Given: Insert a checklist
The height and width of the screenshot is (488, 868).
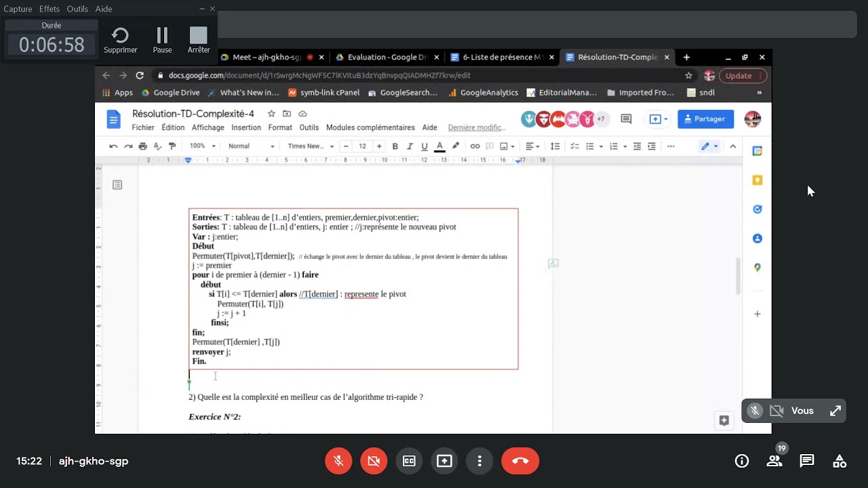Looking at the screenshot, I should point(574,146).
